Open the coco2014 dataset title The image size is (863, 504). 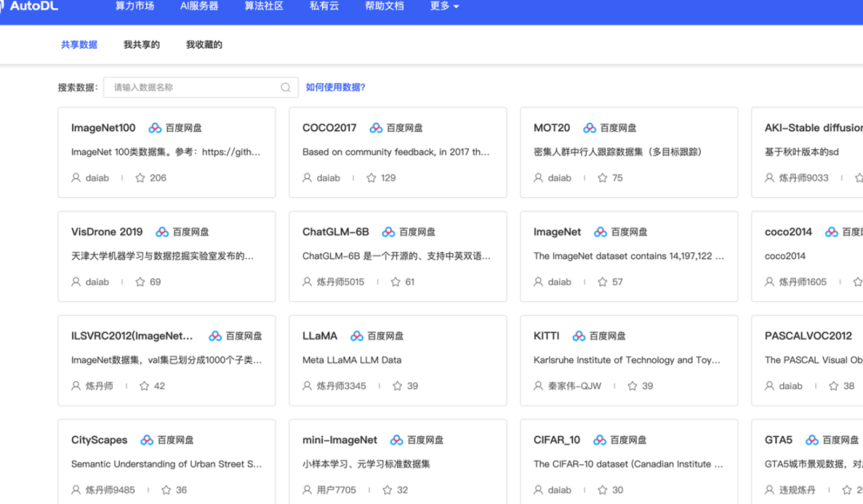tap(788, 232)
